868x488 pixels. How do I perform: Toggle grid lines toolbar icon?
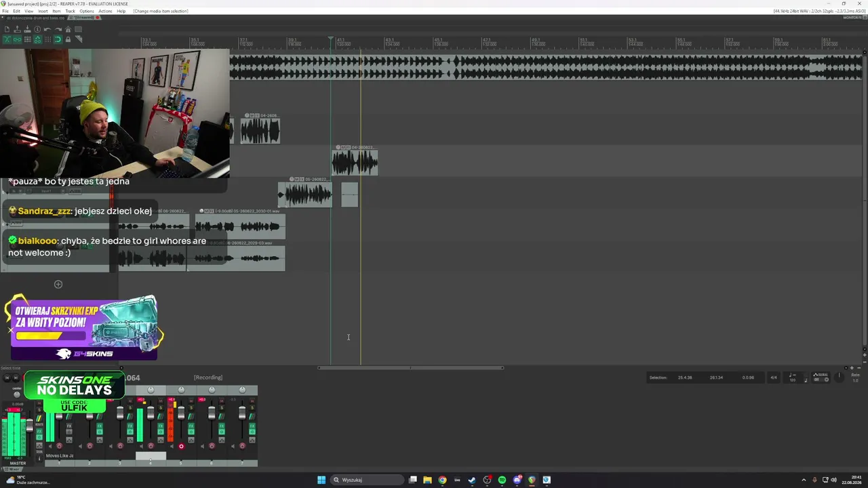[47, 39]
